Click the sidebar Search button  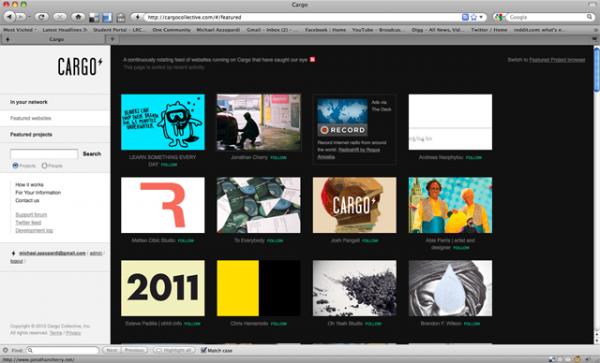(92, 154)
